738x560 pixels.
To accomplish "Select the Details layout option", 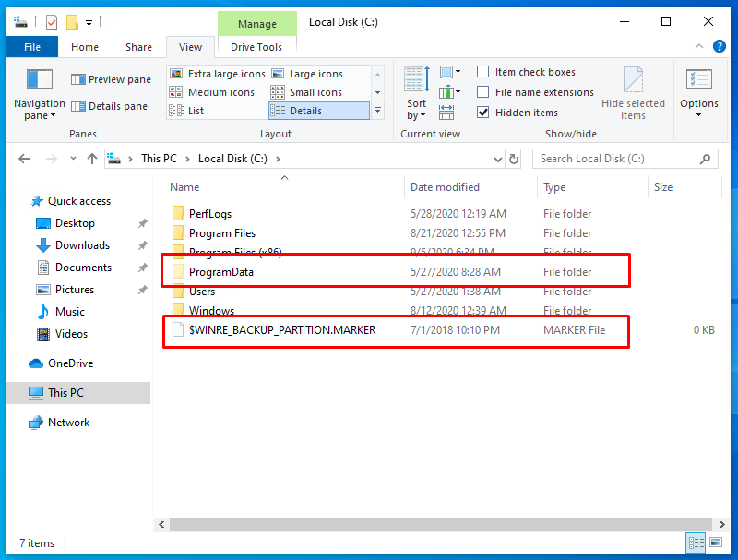I will click(319, 111).
